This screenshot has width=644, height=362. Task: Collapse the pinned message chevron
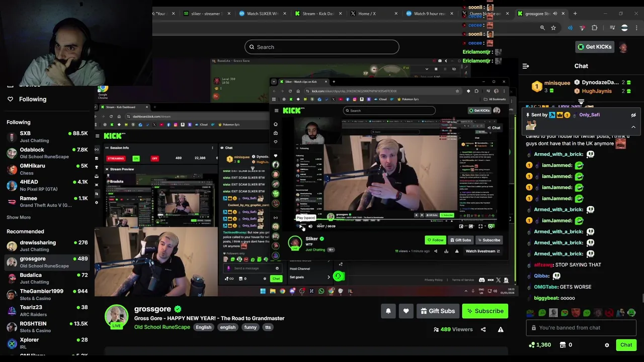pos(633,127)
